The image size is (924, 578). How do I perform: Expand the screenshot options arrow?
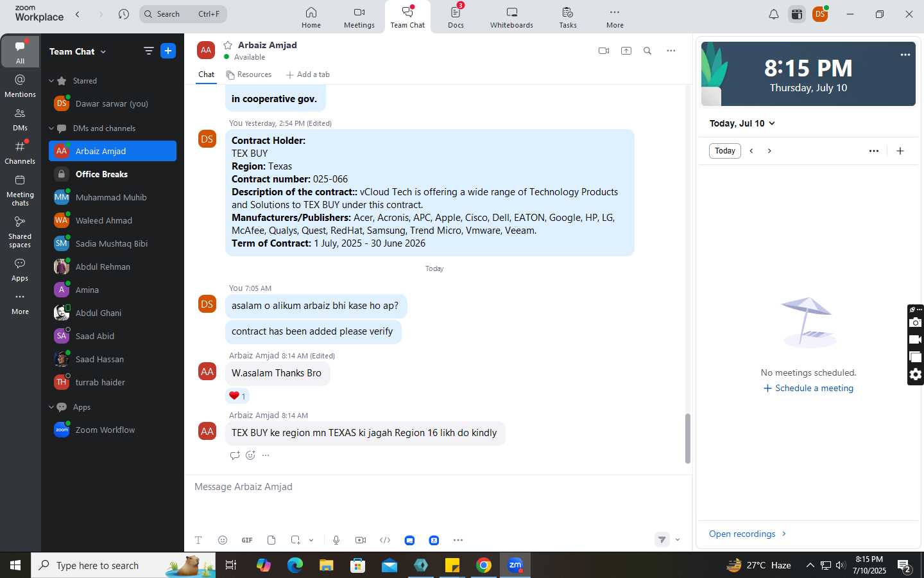coord(311,540)
